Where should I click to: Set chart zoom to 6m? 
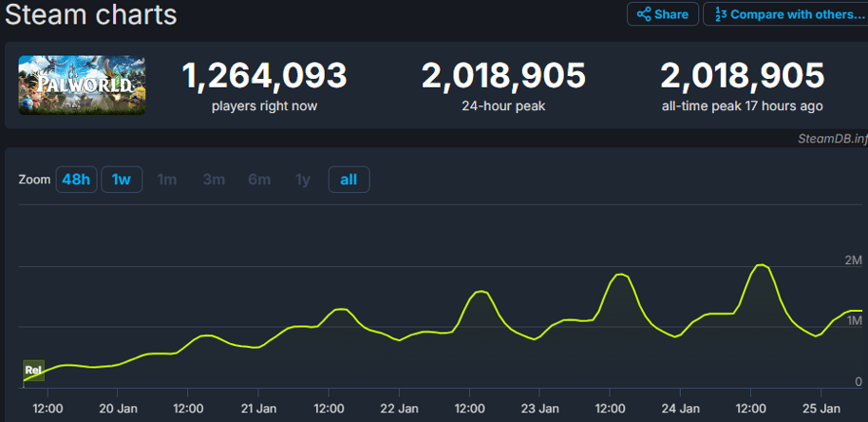(x=259, y=180)
